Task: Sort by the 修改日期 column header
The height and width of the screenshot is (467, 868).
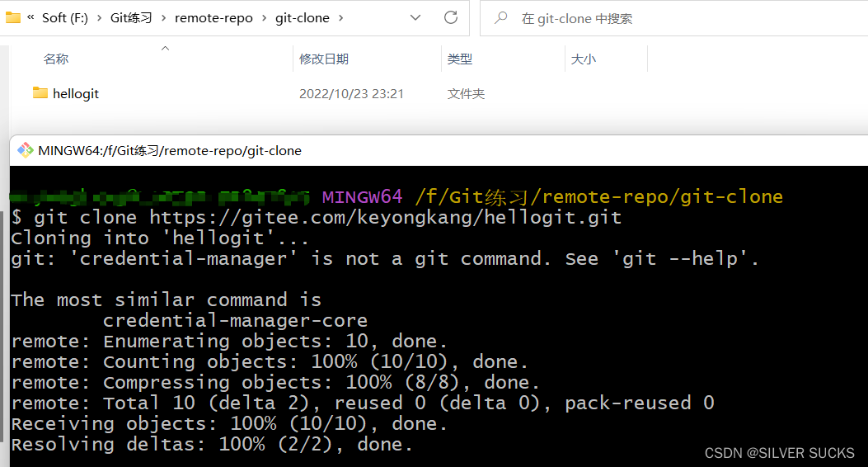Action: pyautogui.click(x=324, y=59)
